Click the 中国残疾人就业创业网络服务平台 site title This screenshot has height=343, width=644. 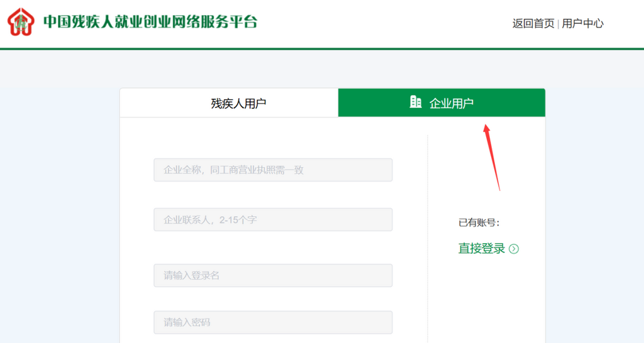tap(150, 22)
